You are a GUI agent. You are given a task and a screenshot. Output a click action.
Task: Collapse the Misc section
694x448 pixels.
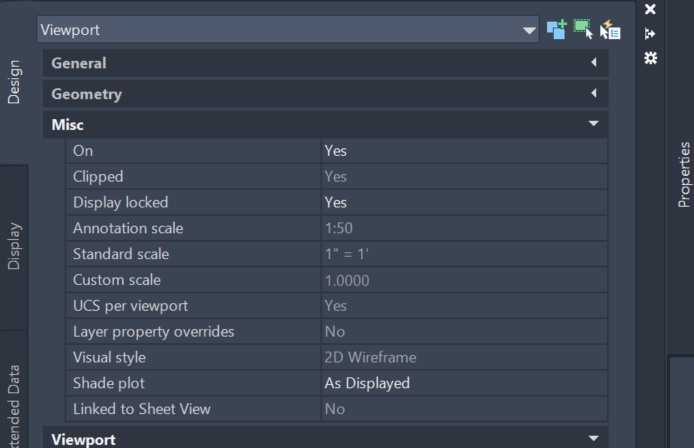coord(325,124)
